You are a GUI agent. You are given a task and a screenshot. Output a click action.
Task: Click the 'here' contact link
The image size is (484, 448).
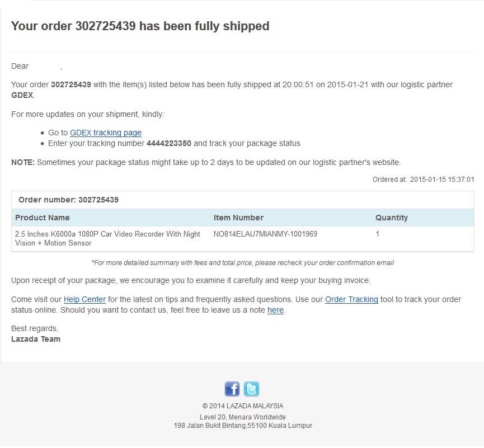click(x=275, y=310)
